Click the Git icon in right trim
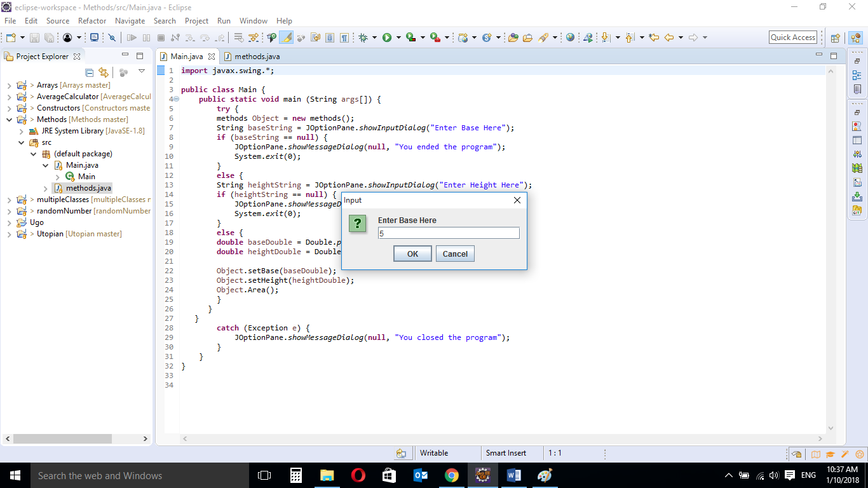This screenshot has width=868, height=488. pyautogui.click(x=857, y=210)
